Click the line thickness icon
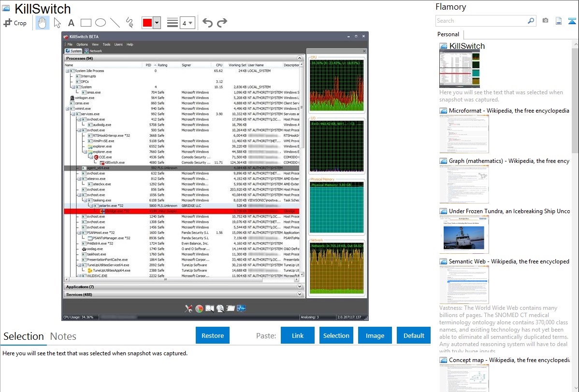Viewport: 579px width, 392px height. 173,23
